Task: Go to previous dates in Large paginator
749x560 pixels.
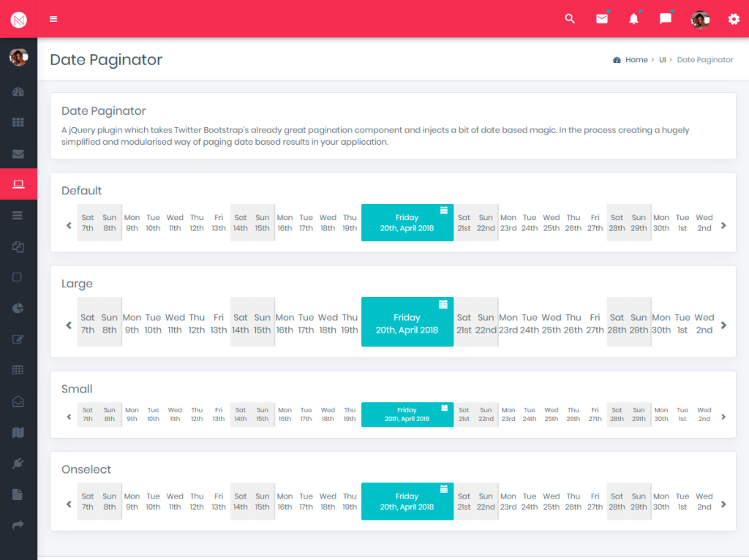Action: click(x=69, y=325)
